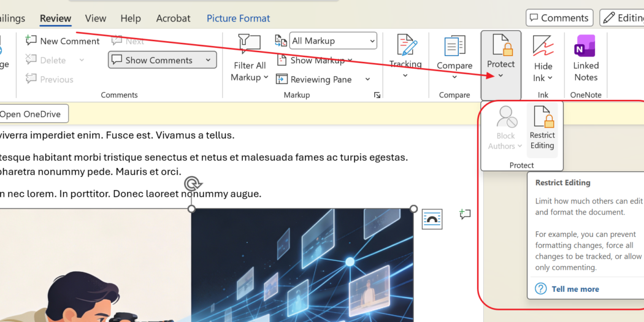Click the rotate handle above the picture
This screenshot has width=644, height=322.
(192, 183)
